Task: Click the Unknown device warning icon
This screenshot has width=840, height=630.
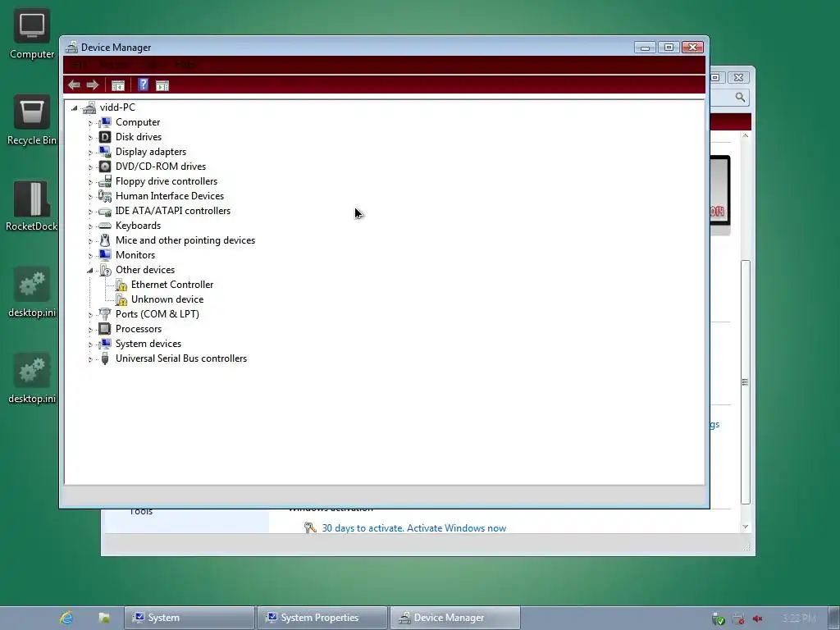Action: point(121,299)
